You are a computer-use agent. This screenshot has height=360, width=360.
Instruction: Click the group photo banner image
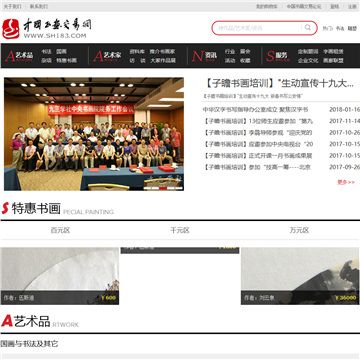pyautogui.click(x=94, y=134)
